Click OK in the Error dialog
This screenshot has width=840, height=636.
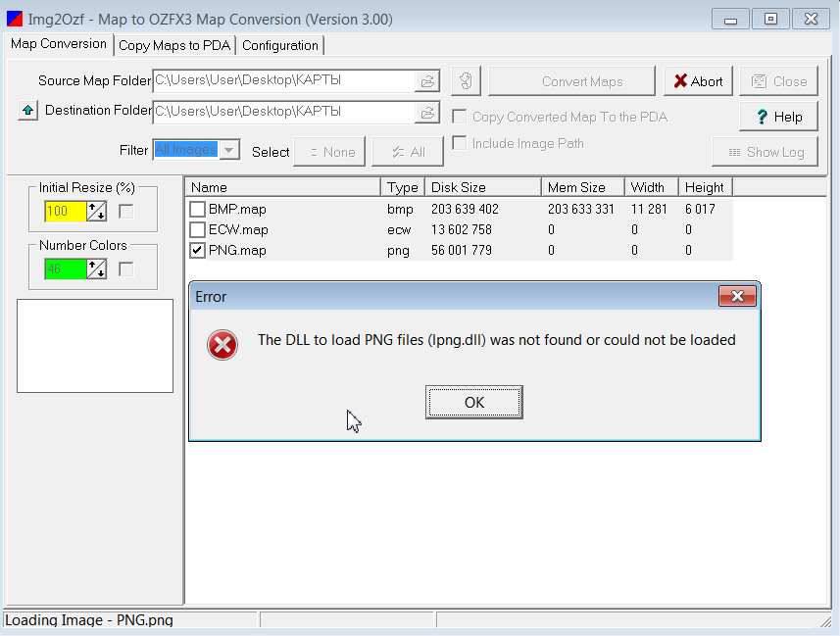pyautogui.click(x=473, y=402)
